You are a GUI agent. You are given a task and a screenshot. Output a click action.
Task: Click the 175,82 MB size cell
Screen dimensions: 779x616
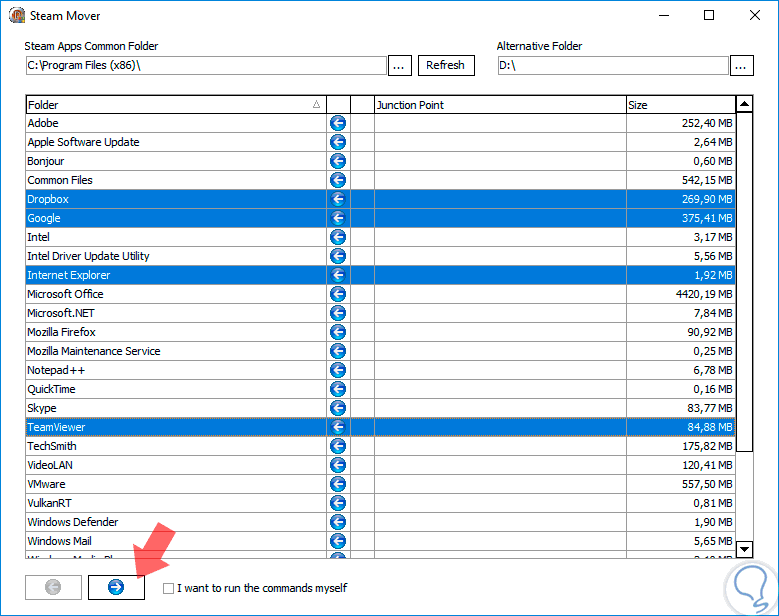[681, 446]
